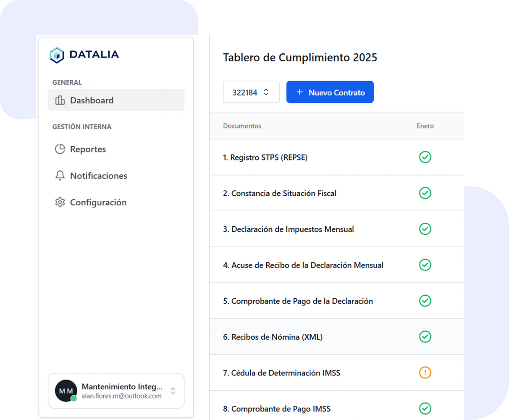Click the alan.flores.m@outlook.com email text

tap(121, 396)
